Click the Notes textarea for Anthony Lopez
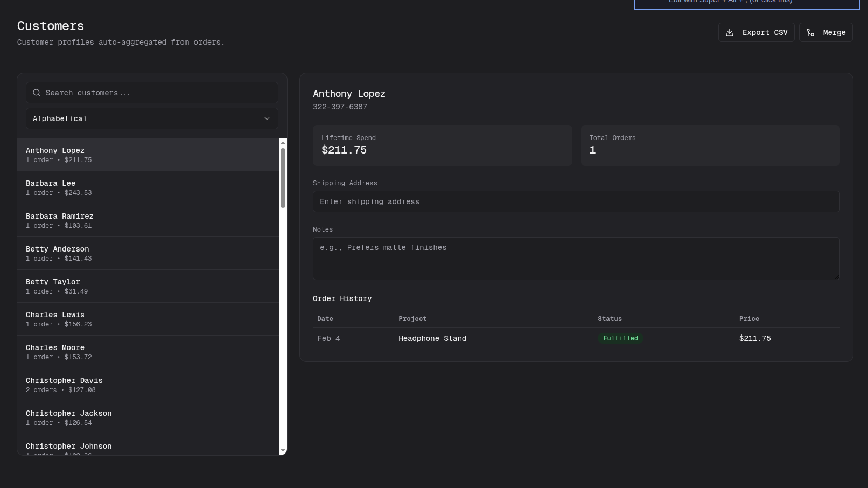 576,259
